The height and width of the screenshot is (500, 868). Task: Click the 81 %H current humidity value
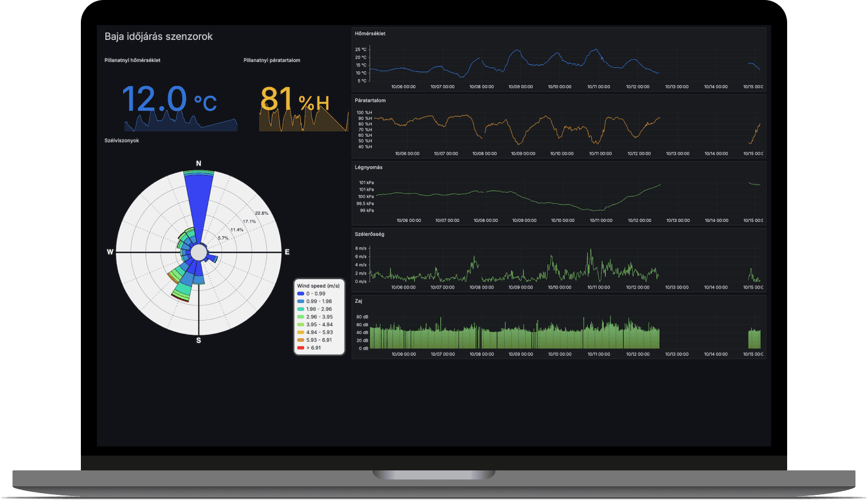point(295,99)
